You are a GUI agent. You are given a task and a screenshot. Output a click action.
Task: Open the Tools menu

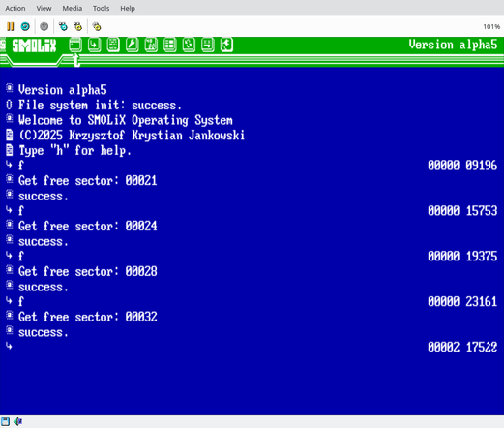(101, 8)
